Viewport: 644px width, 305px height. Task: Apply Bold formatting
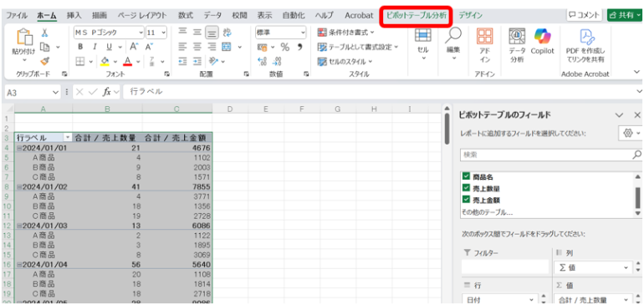(x=81, y=47)
